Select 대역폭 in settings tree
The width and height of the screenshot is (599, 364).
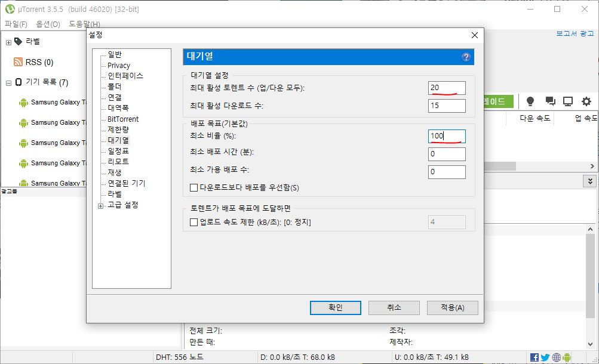pyautogui.click(x=118, y=108)
